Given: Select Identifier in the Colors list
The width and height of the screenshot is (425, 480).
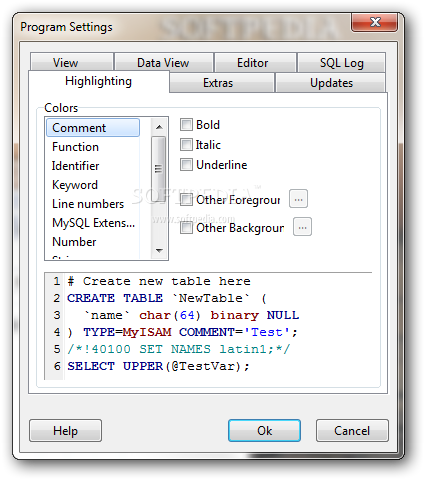Looking at the screenshot, I should coord(93,166).
